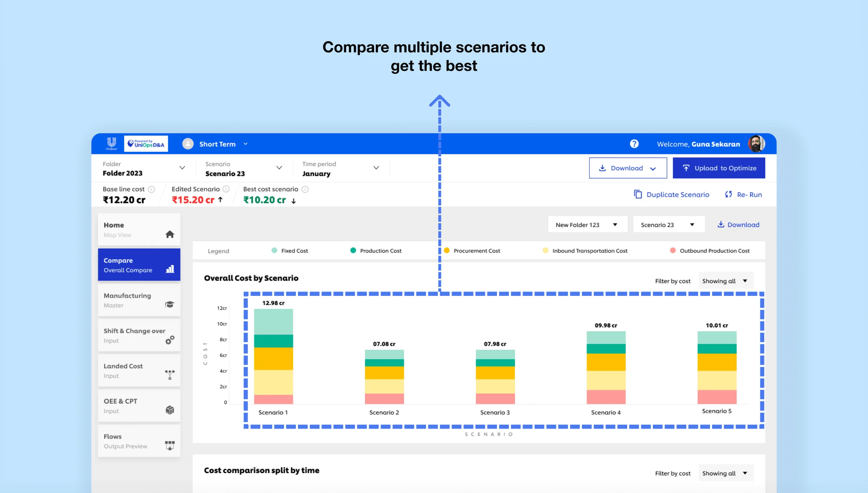Click the Outbound Production Cost legend swatch
Viewport: 868px width, 493px height.
(673, 250)
